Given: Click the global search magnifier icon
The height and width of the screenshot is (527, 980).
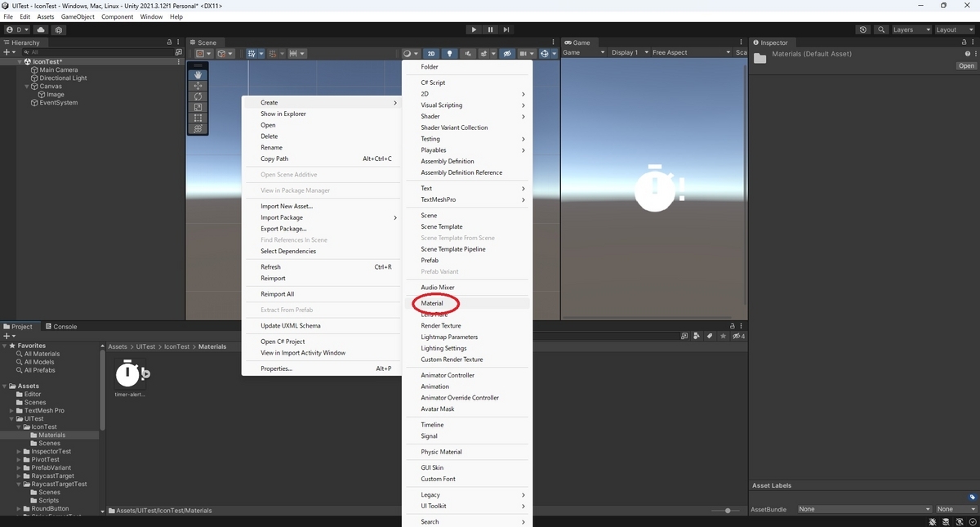Looking at the screenshot, I should pyautogui.click(x=881, y=29).
